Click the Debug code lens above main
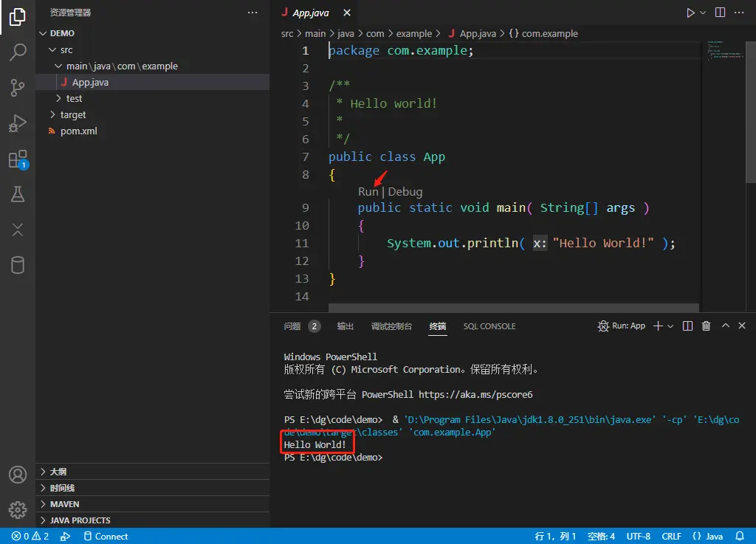Screen dimensions: 756x544 [405, 192]
